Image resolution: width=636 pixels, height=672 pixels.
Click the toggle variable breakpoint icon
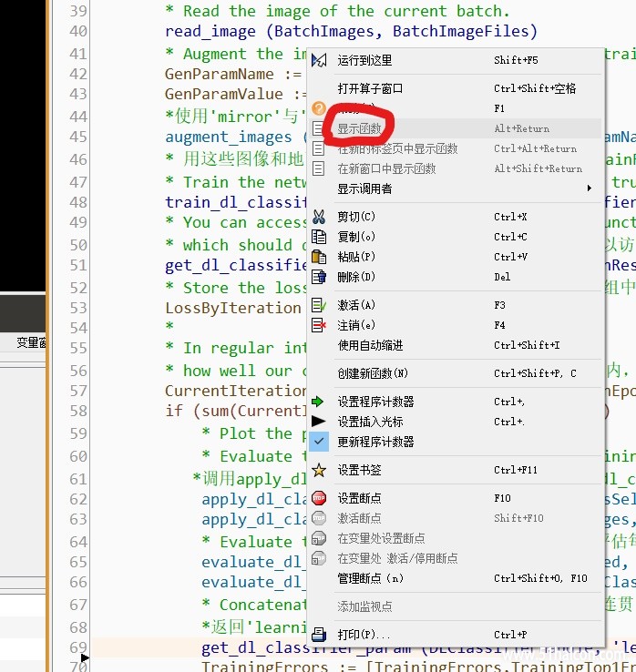click(x=319, y=558)
